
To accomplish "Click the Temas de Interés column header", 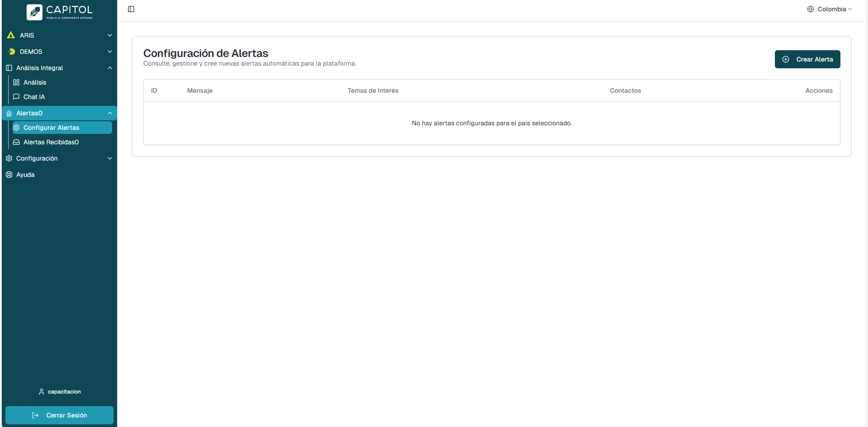I will 373,90.
